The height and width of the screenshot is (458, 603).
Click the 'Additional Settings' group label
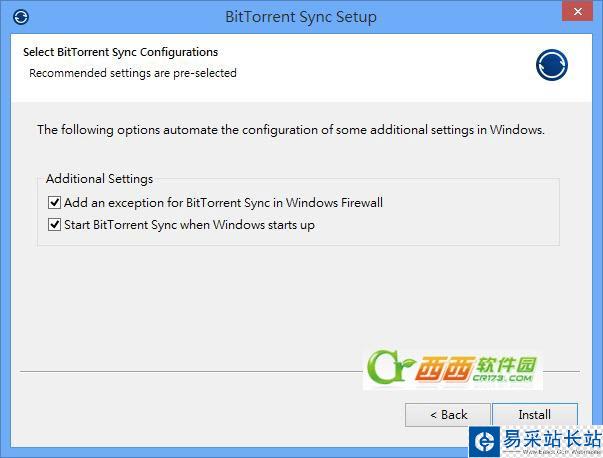(99, 179)
